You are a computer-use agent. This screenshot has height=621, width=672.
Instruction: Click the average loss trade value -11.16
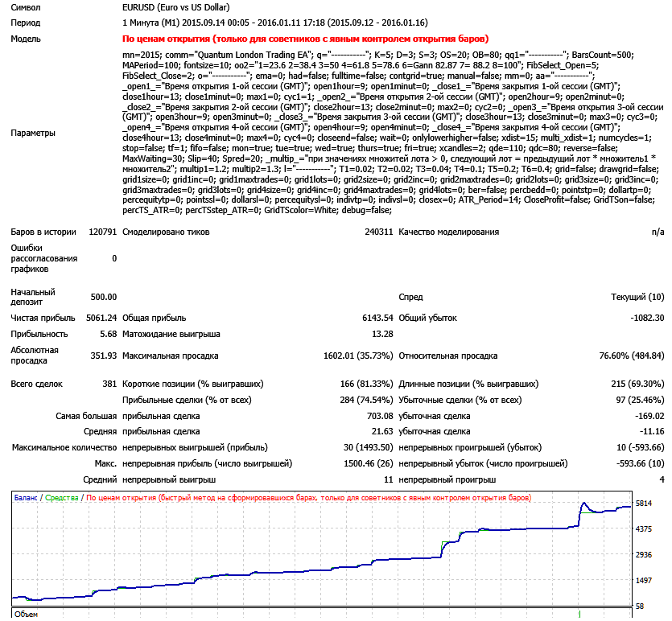point(652,432)
